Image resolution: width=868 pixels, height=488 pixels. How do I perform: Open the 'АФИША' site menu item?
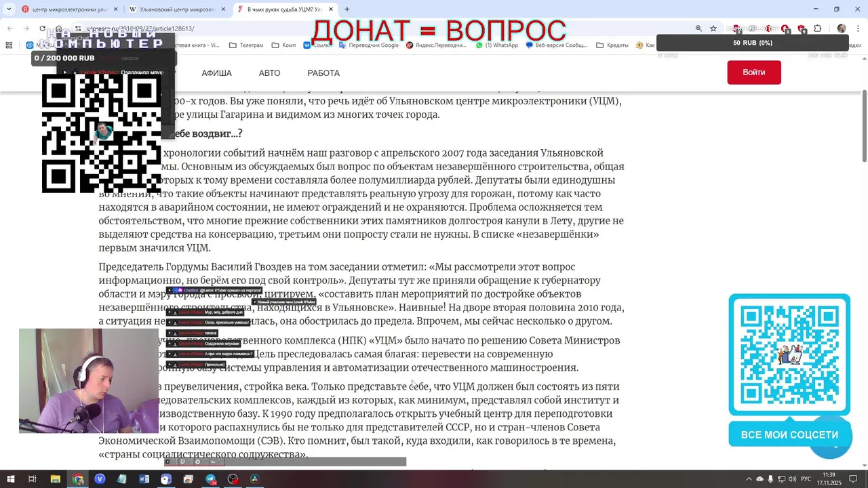[x=216, y=73]
